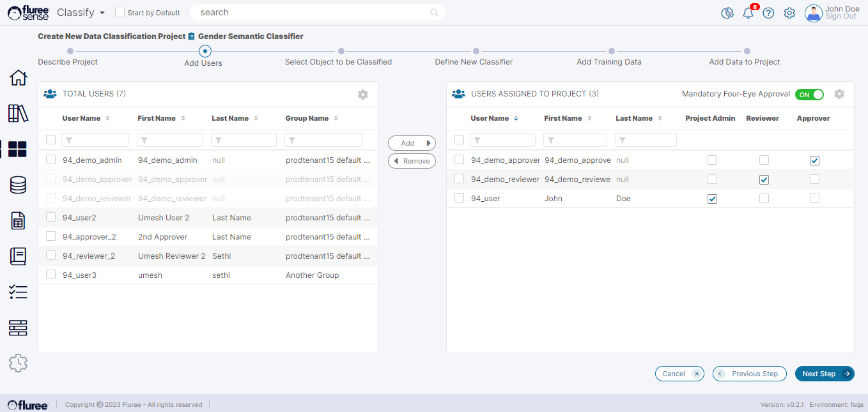This screenshot has height=412, width=868.
Task: Check the Start by Default checkbox
Action: point(120,13)
